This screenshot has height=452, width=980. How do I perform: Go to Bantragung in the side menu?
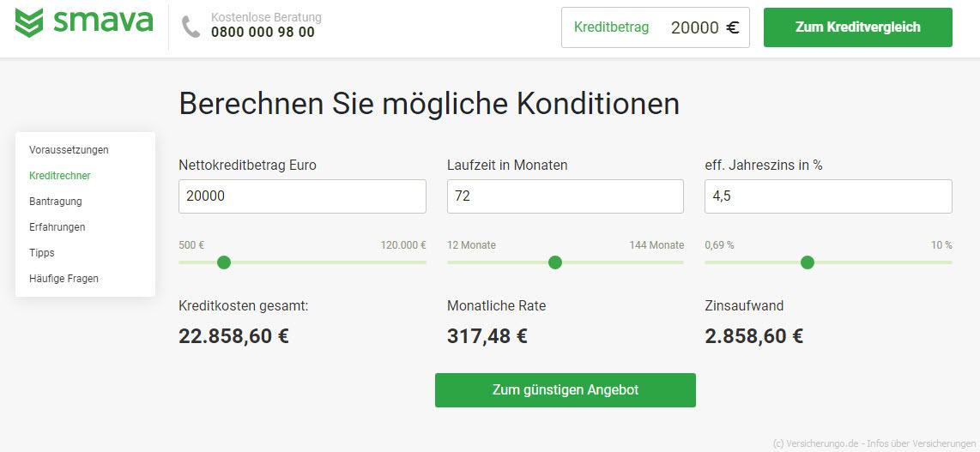(x=56, y=201)
